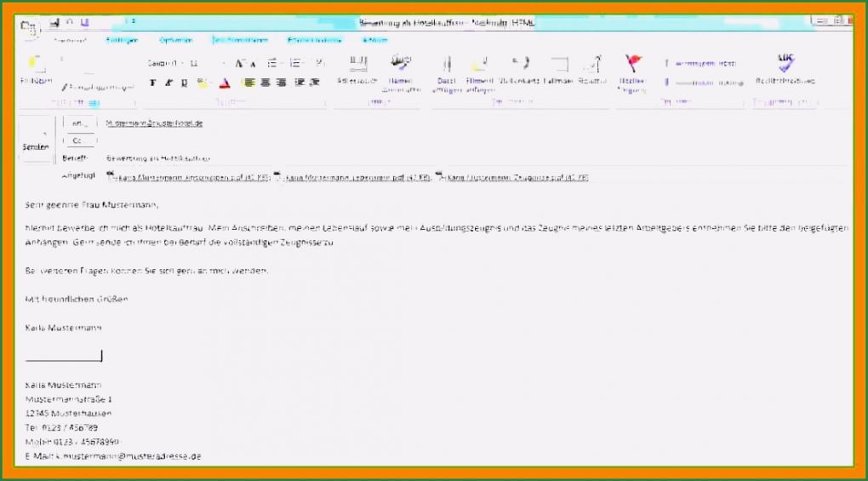Toggle underline formatting

[183, 83]
